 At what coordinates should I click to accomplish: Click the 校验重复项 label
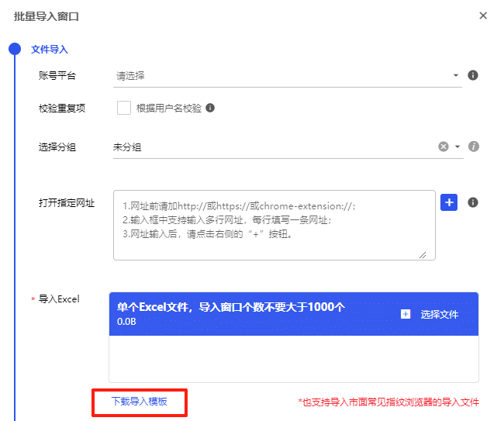[62, 109]
